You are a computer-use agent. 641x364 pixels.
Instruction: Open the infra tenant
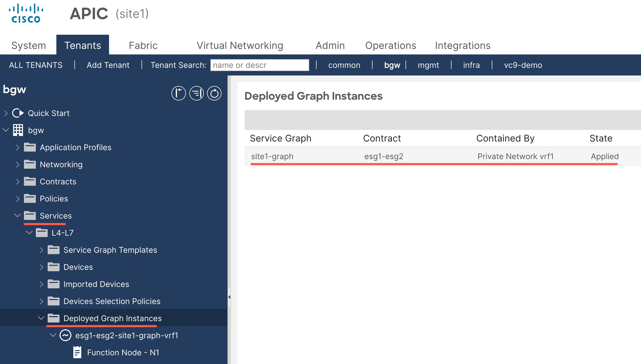click(471, 65)
